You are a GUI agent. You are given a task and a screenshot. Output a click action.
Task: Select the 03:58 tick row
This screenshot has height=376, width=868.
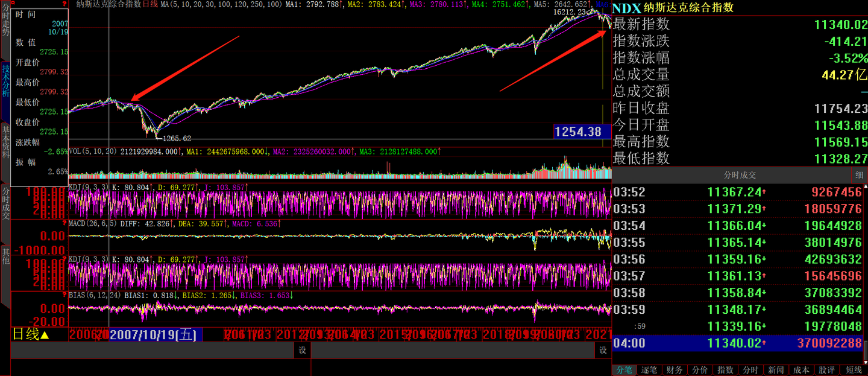[x=737, y=293]
